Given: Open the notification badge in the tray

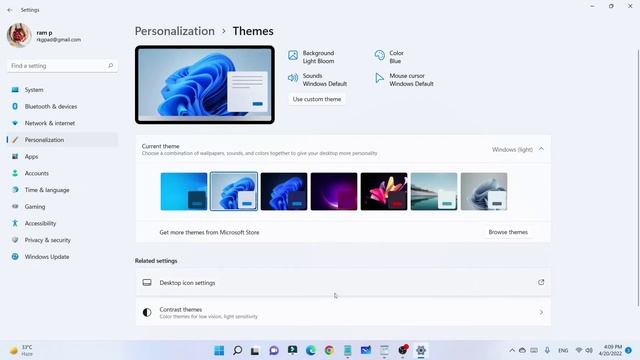Looking at the screenshot, I should (x=629, y=350).
